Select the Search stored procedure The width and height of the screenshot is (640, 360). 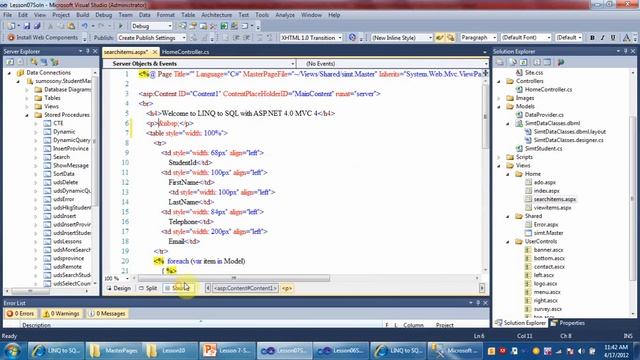point(61,157)
